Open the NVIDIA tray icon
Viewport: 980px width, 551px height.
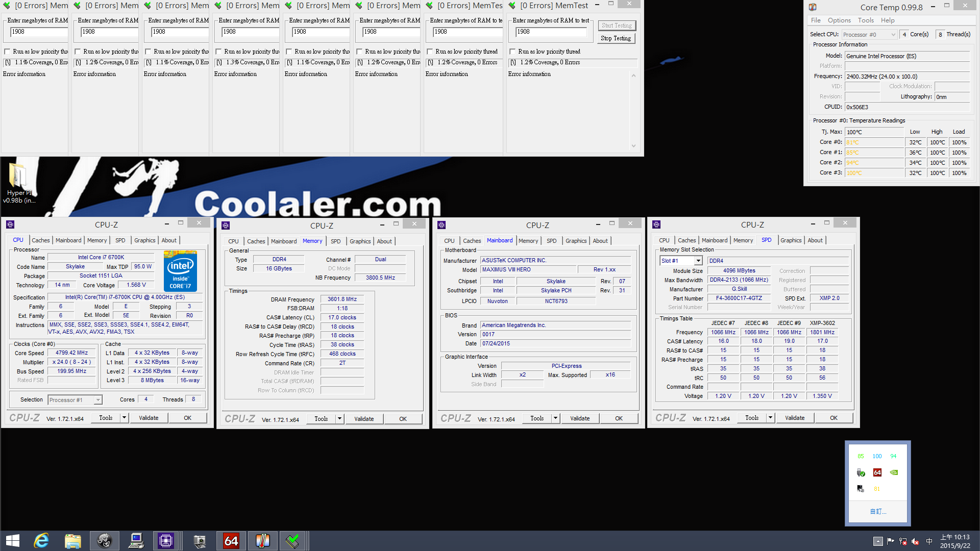(x=894, y=472)
